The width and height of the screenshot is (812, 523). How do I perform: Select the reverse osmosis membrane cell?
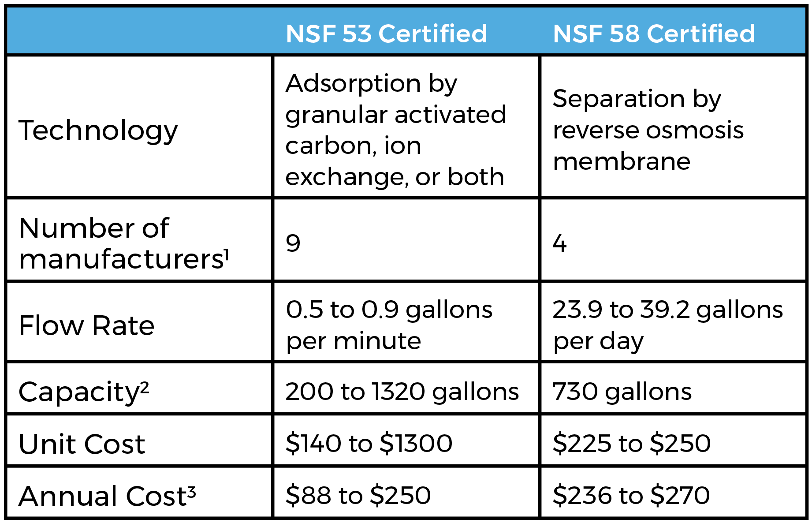pos(648,130)
